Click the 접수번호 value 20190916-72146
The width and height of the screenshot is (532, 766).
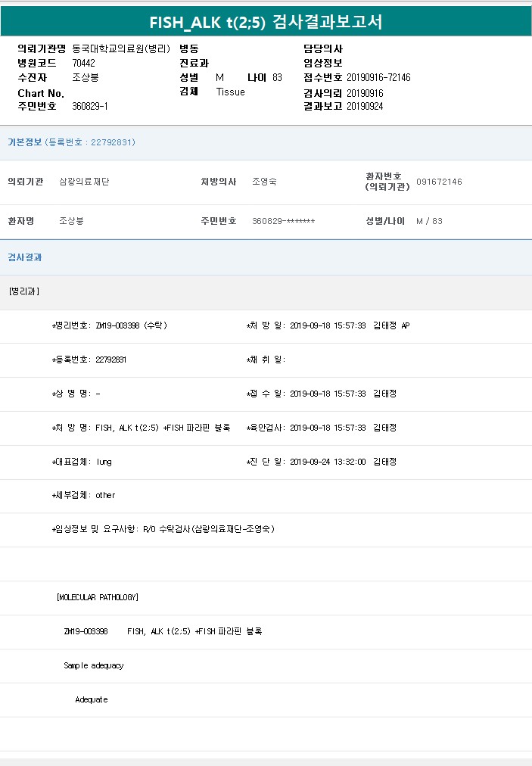pyautogui.click(x=378, y=77)
